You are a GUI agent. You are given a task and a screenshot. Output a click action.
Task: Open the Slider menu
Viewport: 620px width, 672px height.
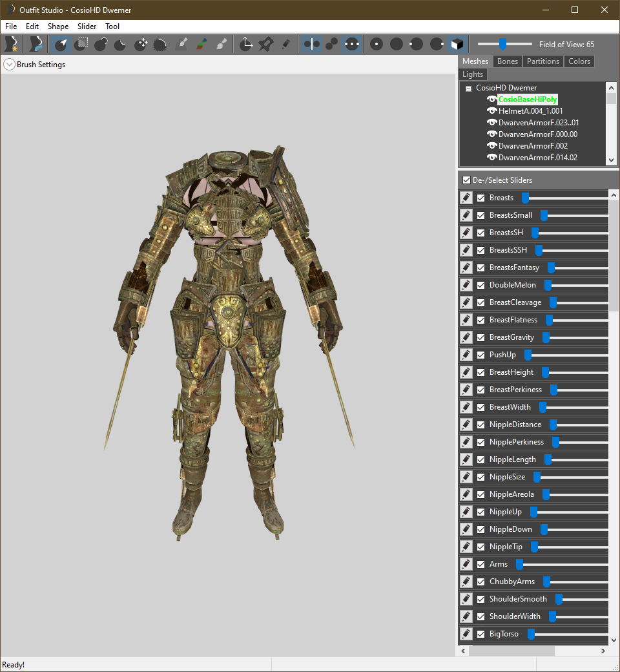87,26
